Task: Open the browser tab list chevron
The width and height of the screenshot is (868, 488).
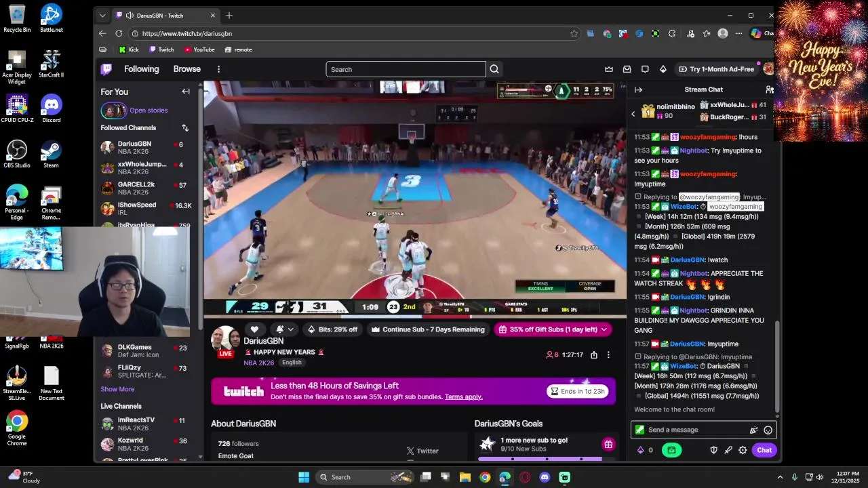Action: click(102, 15)
